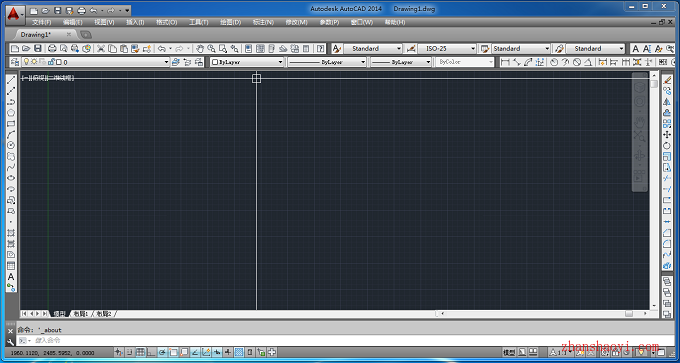This screenshot has height=363, width=680.
Task: Select the Explode tool
Action: click(667, 265)
